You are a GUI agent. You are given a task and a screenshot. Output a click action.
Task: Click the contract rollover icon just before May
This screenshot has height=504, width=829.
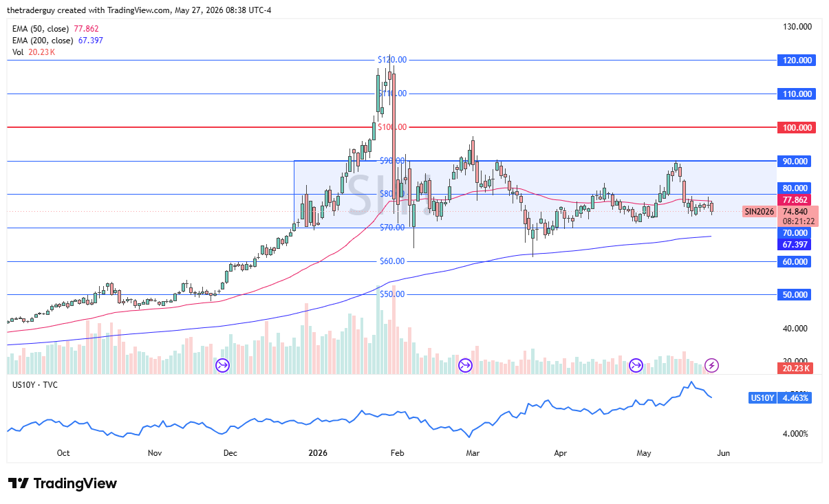pyautogui.click(x=636, y=365)
